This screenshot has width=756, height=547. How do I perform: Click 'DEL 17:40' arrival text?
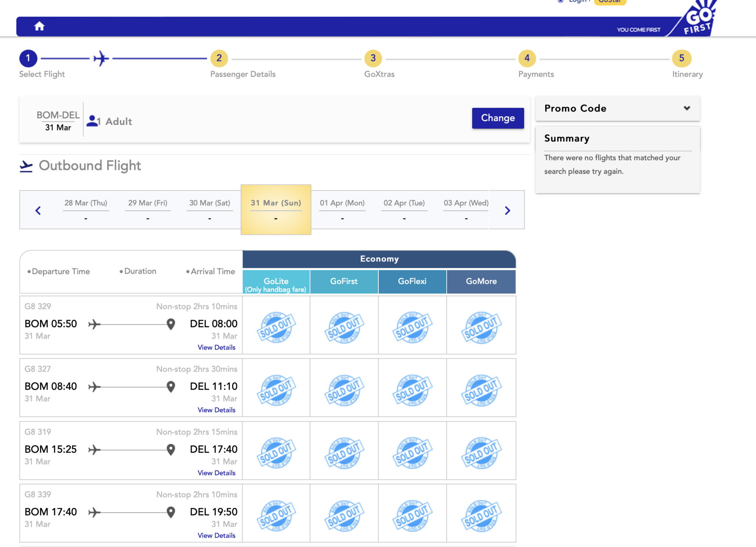click(x=213, y=449)
